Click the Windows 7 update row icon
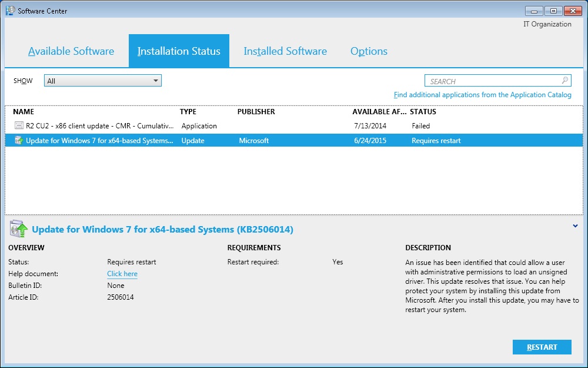The image size is (588, 368). pos(19,141)
